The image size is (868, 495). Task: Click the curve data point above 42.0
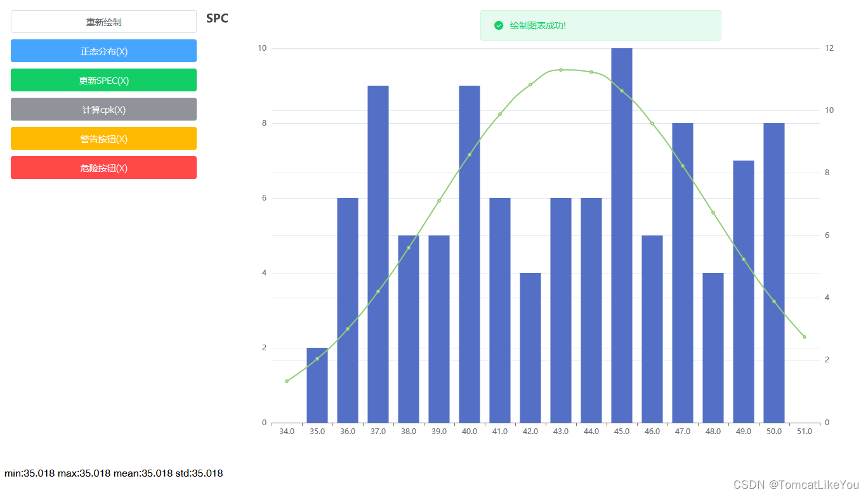pos(530,84)
